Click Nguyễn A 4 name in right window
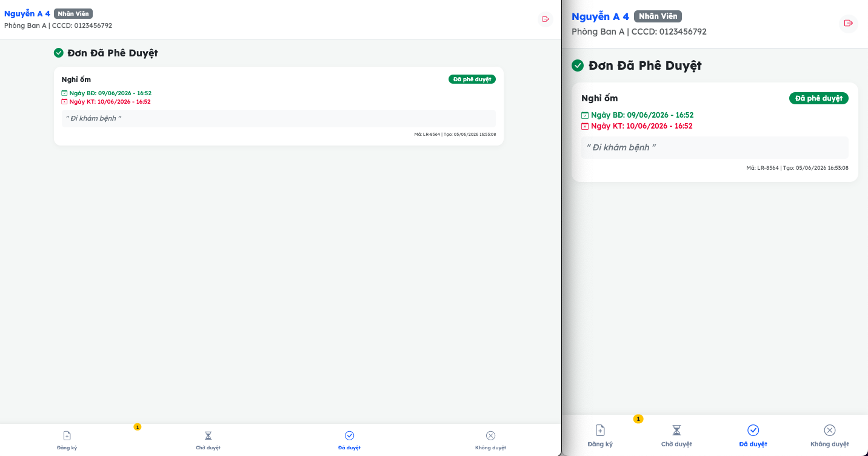The image size is (868, 456). [600, 16]
